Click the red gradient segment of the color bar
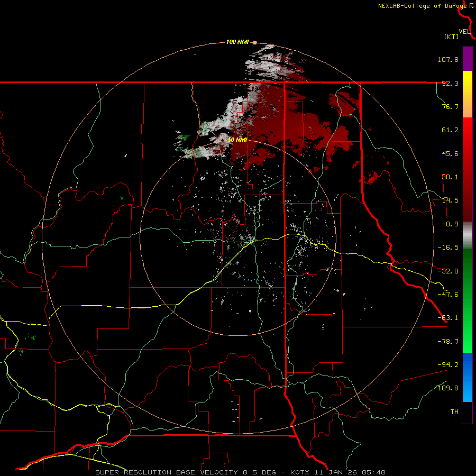The height and width of the screenshot is (476, 476). coord(467,169)
